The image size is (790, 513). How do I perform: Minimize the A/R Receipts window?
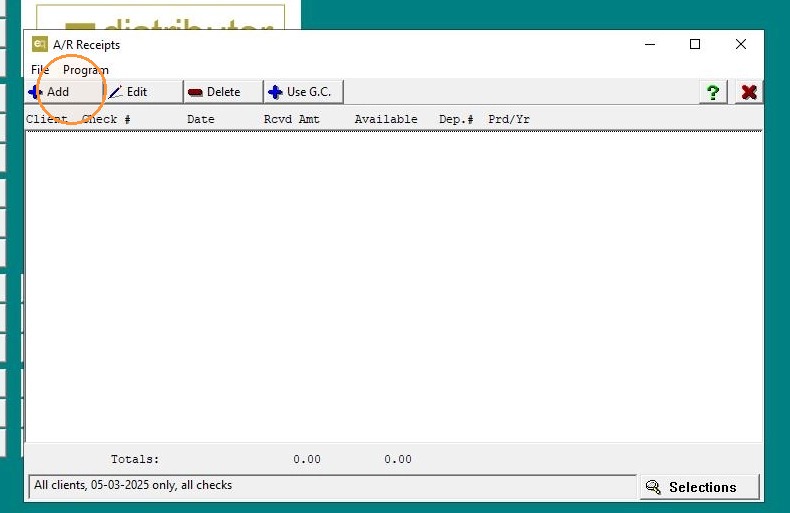(x=650, y=44)
